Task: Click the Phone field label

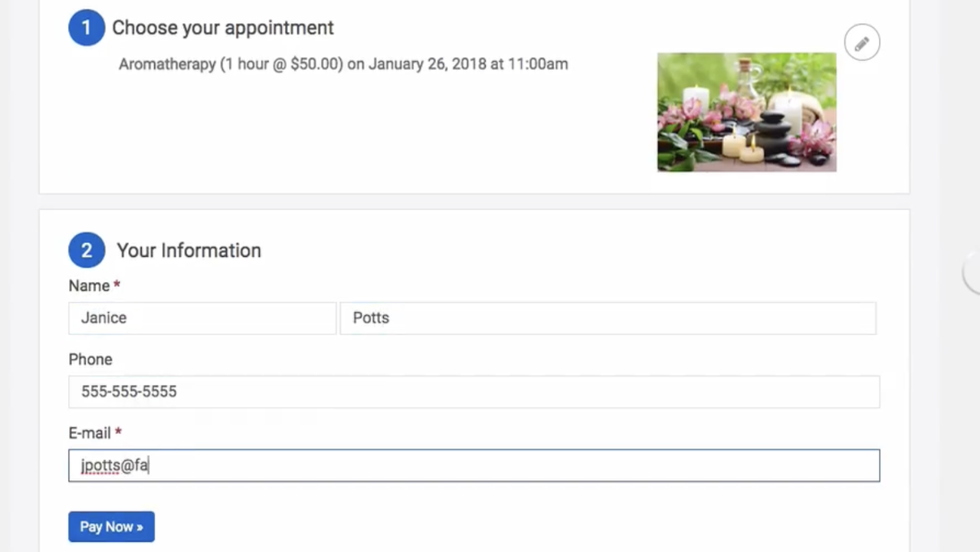Action: [x=90, y=360]
